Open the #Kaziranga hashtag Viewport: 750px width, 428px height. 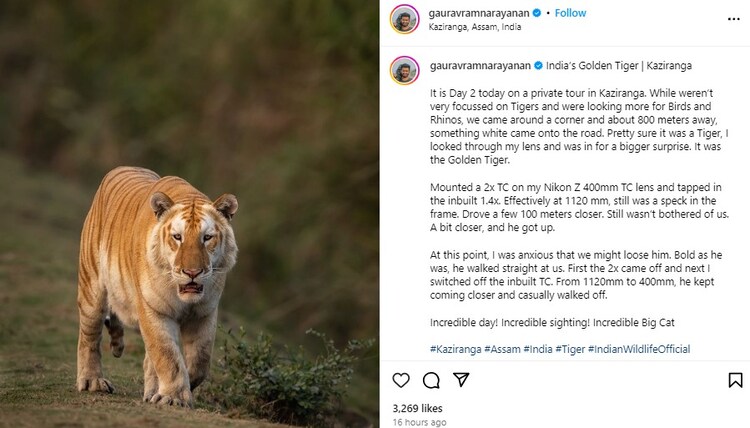(x=455, y=349)
